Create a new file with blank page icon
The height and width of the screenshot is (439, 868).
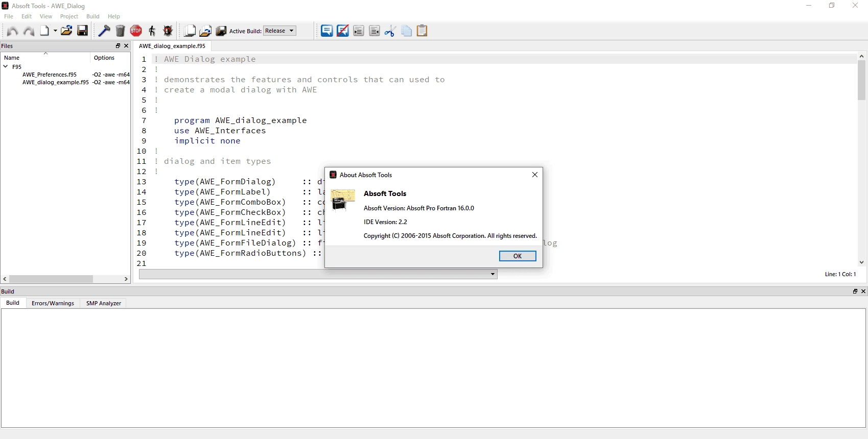pyautogui.click(x=45, y=31)
